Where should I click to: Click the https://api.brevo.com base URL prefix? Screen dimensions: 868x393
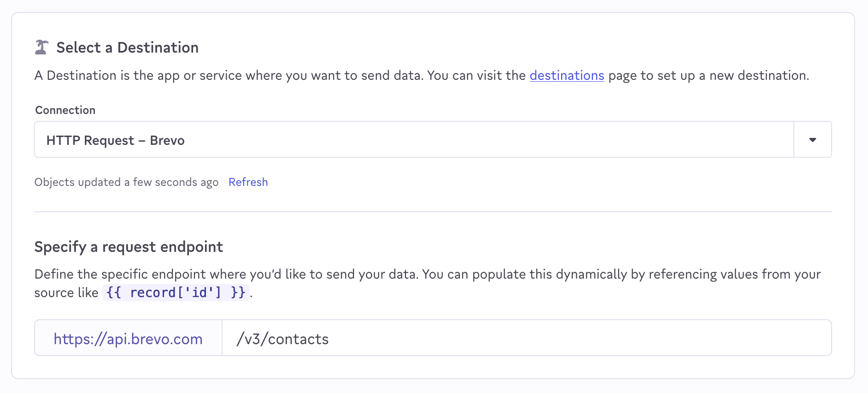click(128, 339)
